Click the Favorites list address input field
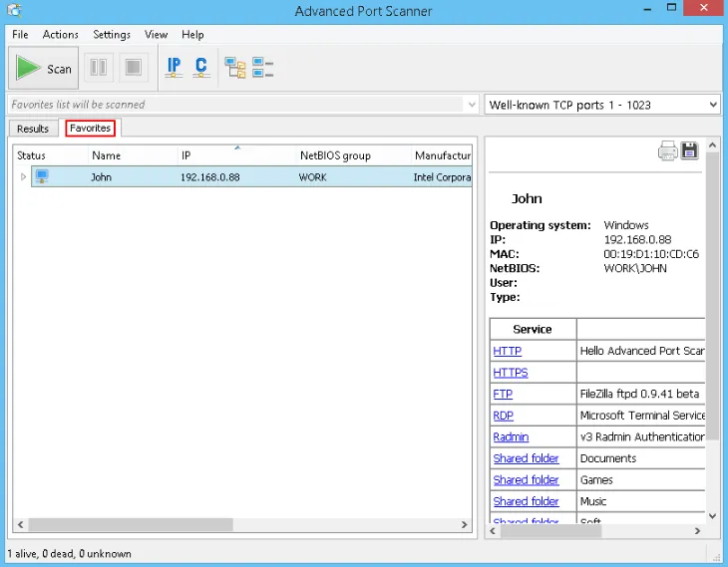 point(236,105)
